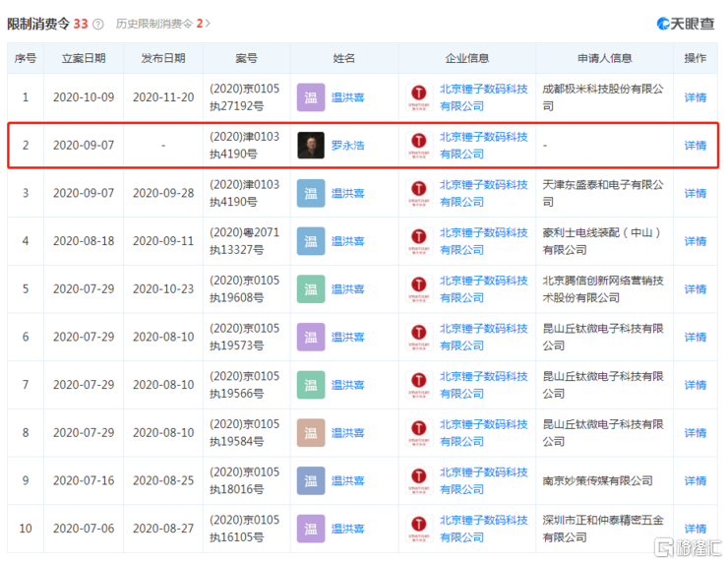Select filing date 2020-07-16
Screen dimensions: 728x564
point(84,480)
